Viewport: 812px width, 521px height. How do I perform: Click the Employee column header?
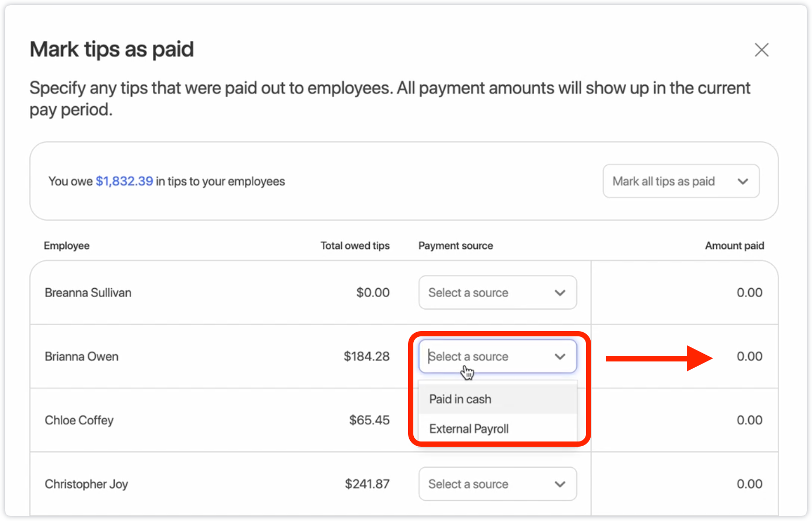coord(66,246)
